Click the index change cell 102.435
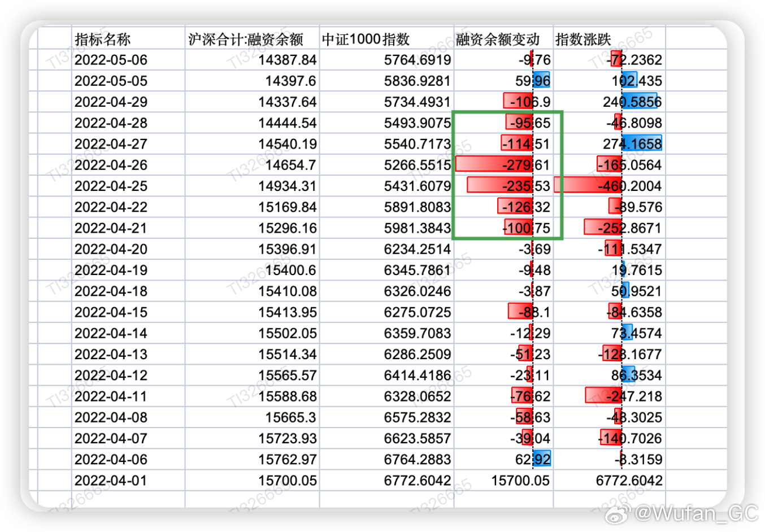 coord(609,81)
